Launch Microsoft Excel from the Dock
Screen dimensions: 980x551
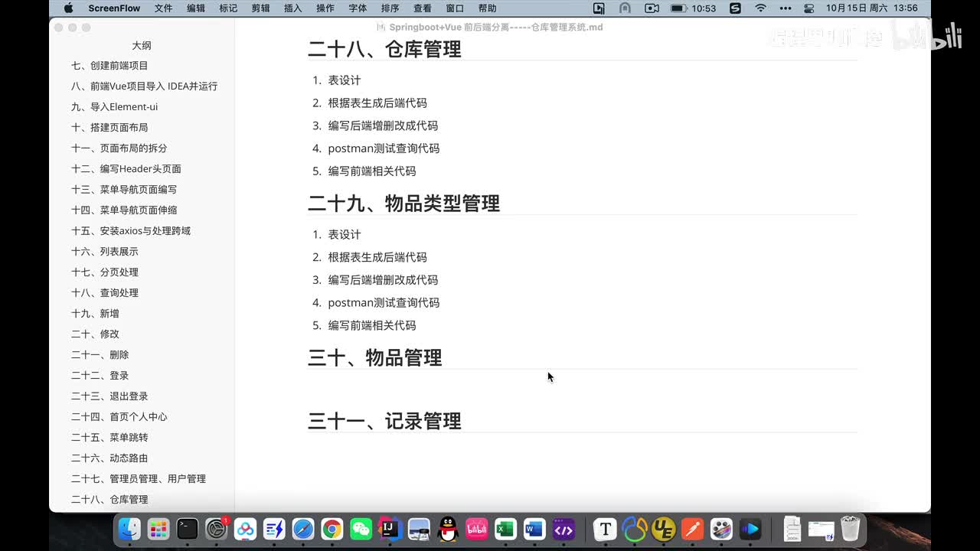pyautogui.click(x=505, y=529)
